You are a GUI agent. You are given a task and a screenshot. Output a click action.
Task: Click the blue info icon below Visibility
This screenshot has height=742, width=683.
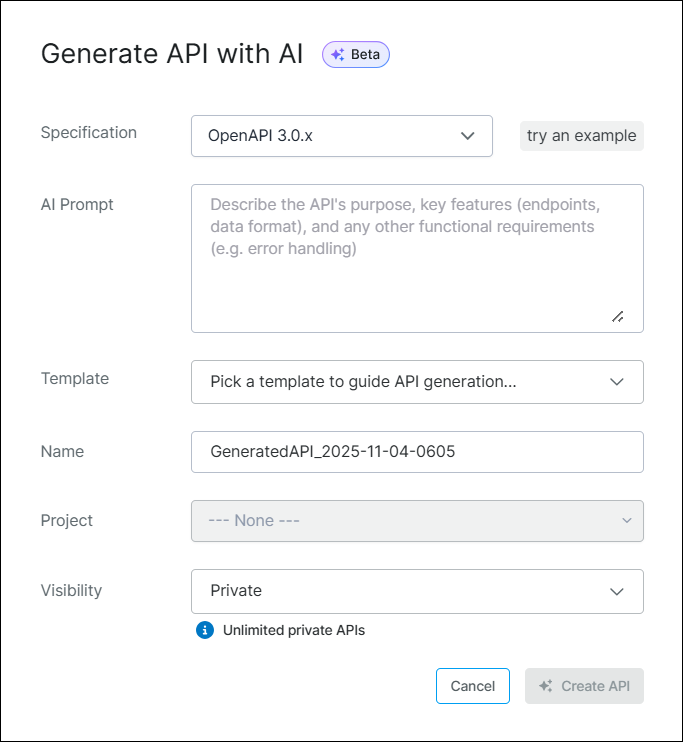pos(205,630)
